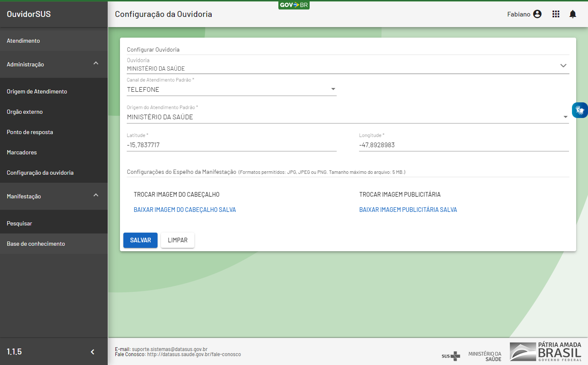This screenshot has height=365, width=588.
Task: Click the Baixar Imagem do Cabeçalho Salva link
Action: [x=185, y=210]
